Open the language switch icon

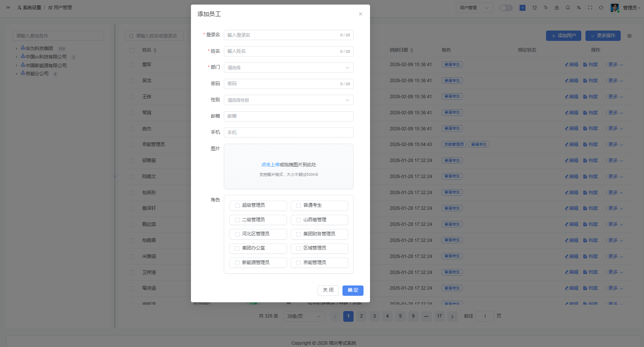[579, 8]
